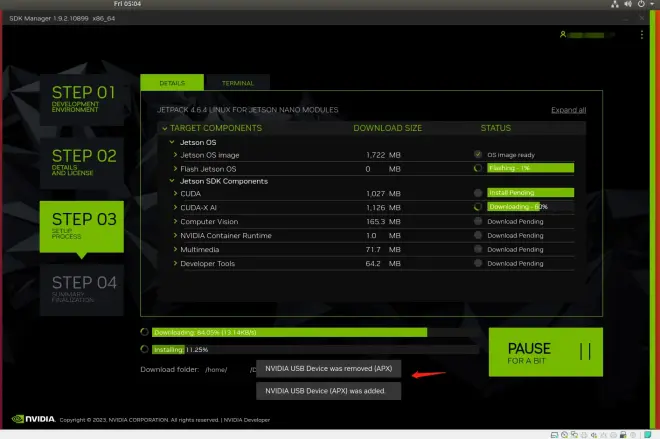Click the CUDA install pending status circle

tap(477, 193)
